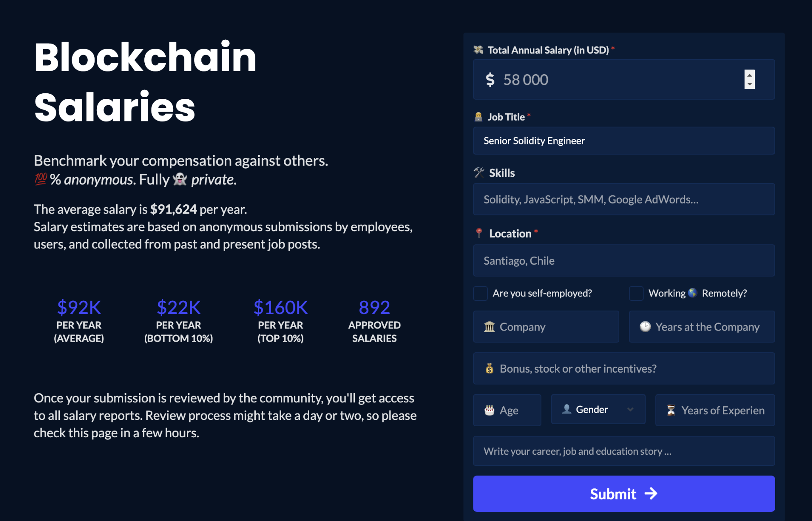Viewport: 812px width, 521px height.
Task: Enable the Working Remotely checkbox
Action: (636, 294)
